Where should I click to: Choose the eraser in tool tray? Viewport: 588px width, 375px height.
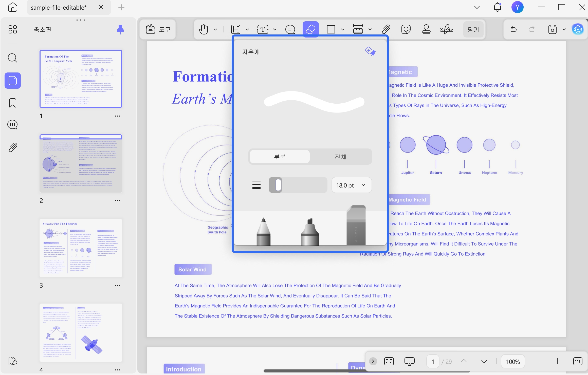[x=356, y=225]
